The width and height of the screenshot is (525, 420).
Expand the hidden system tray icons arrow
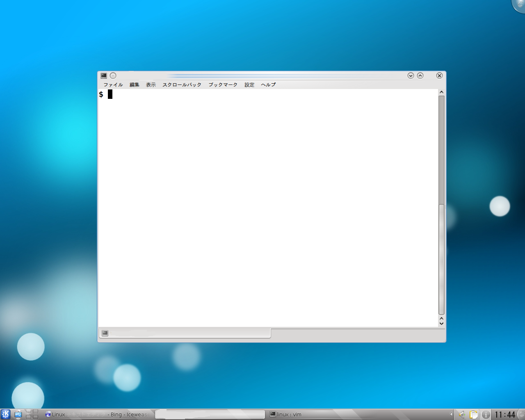tap(451, 414)
